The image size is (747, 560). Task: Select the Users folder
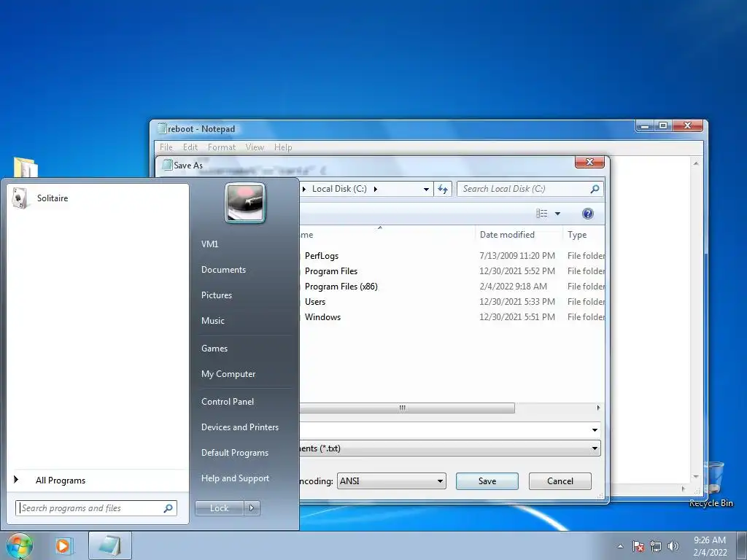pyautogui.click(x=315, y=301)
